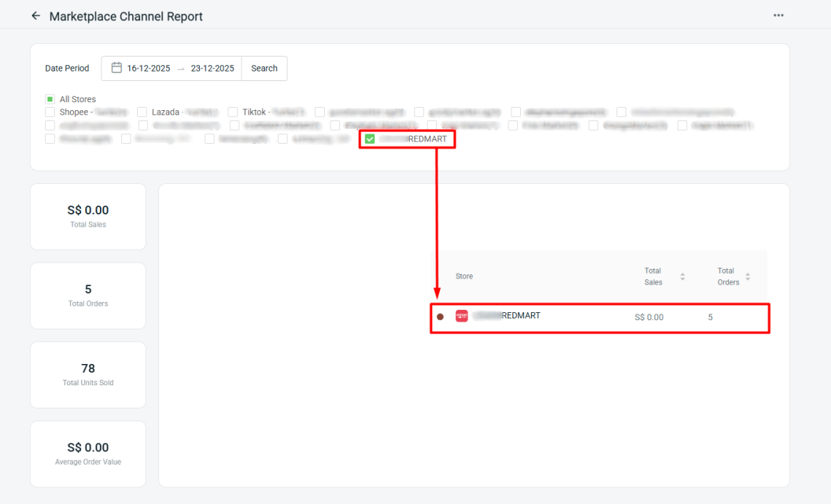Edit the end date 23-12-2025
Screen dimensions: 831x504
tap(212, 68)
